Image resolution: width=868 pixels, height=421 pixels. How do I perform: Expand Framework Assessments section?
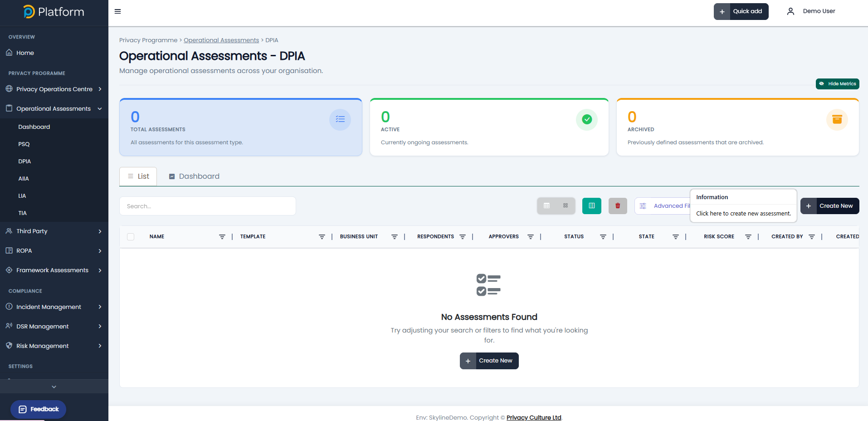coord(54,270)
